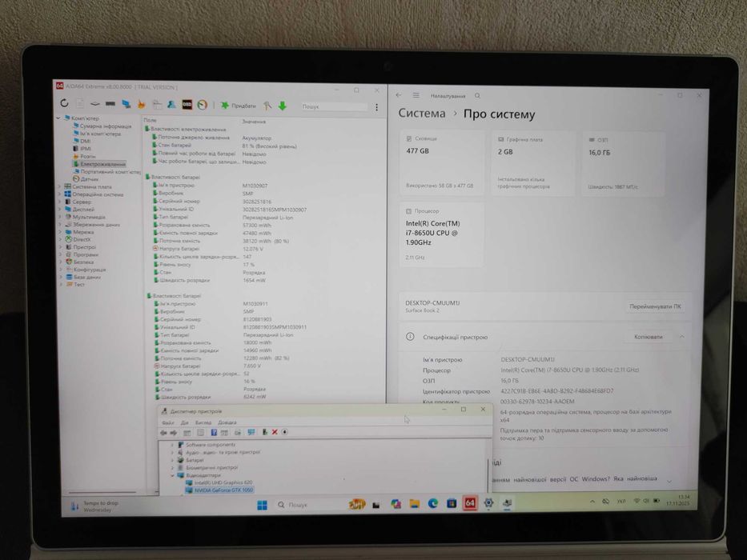The image size is (747, 560).
Task: Expand the Дисплей node in AIDA64
Action: 60,209
